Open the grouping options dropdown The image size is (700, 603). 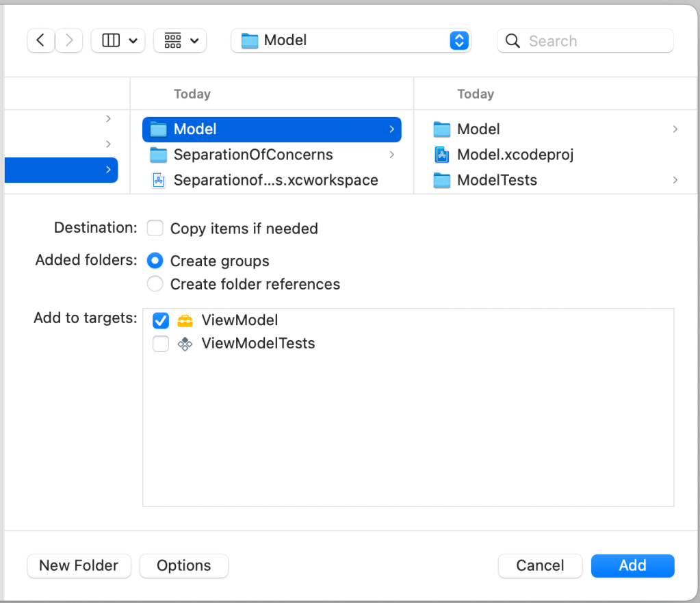point(180,40)
